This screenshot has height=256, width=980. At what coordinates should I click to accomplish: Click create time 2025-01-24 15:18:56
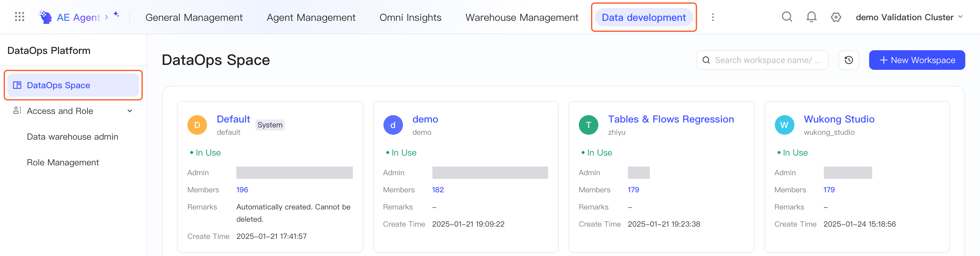click(859, 224)
